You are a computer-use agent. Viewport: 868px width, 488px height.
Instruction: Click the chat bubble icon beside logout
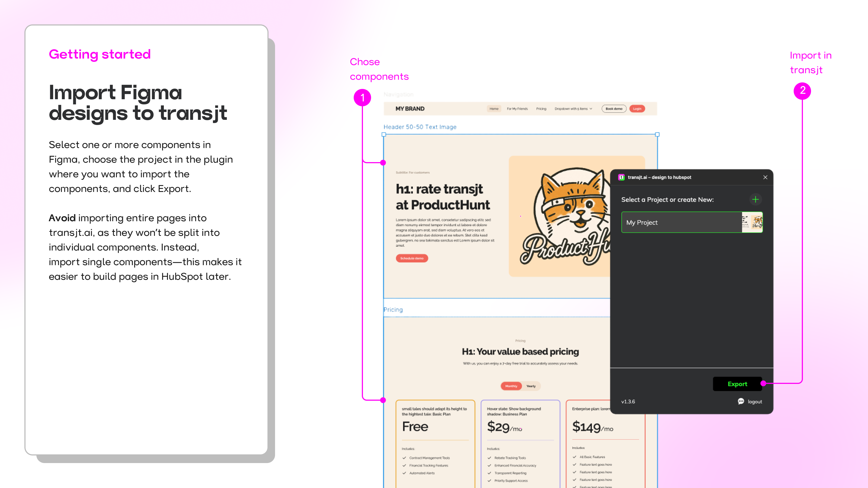coord(741,401)
